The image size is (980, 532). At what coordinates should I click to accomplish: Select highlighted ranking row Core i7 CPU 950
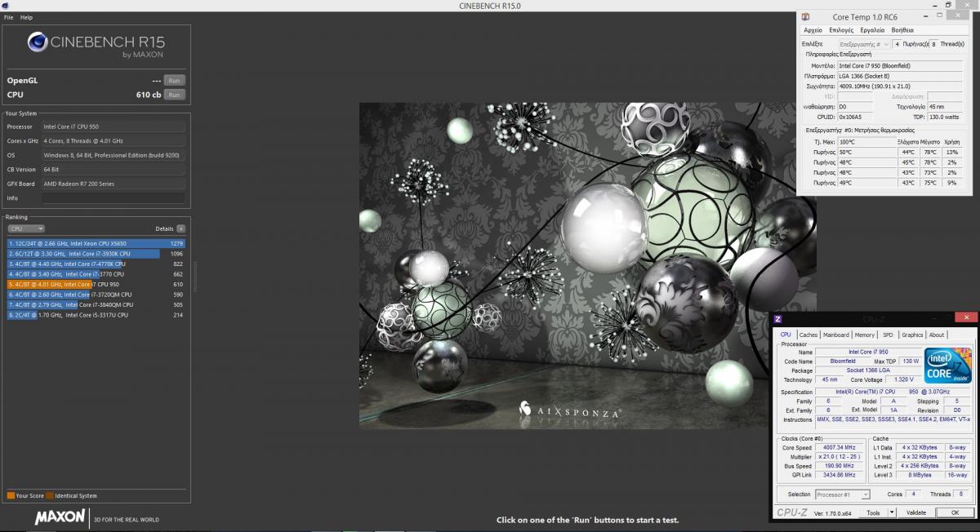click(96, 285)
